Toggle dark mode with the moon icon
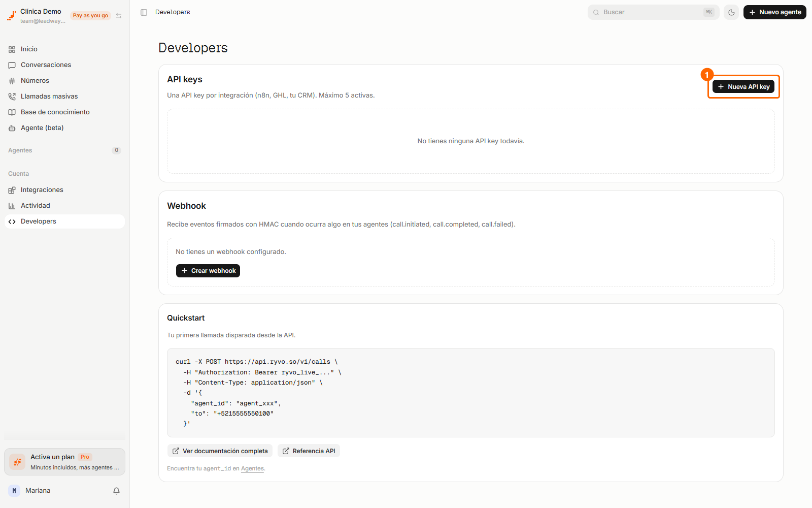Screen dimensions: 812x508 coord(731,12)
